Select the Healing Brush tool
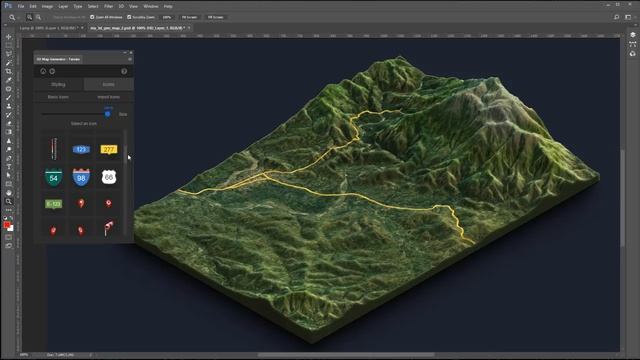Image resolution: width=640 pixels, height=360 pixels. pyautogui.click(x=9, y=89)
